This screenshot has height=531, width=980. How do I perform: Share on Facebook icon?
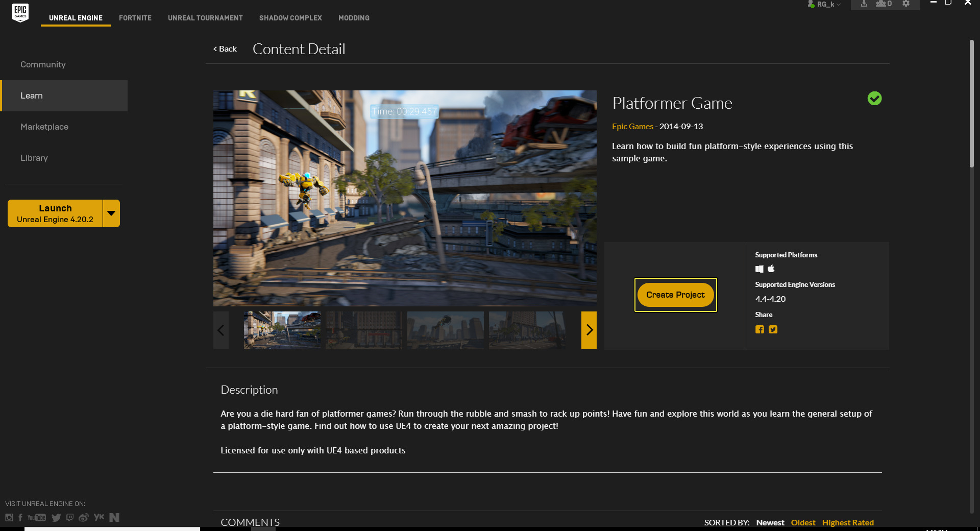pos(759,330)
